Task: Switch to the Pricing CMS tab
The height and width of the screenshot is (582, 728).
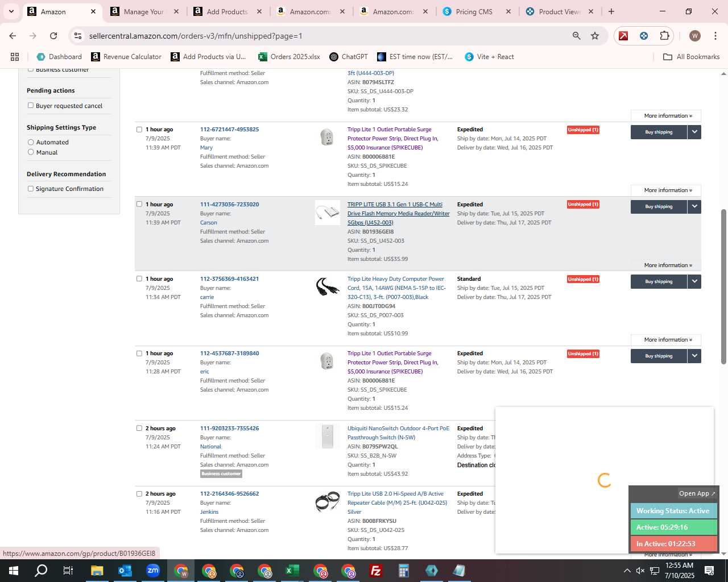Action: click(474, 11)
